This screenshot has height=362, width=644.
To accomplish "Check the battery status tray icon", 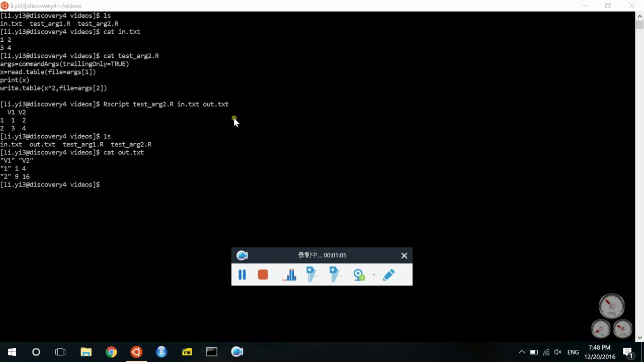I will [534, 352].
